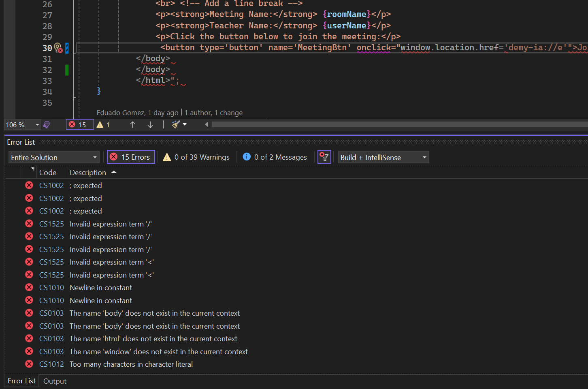Go to previous issue with up arrow
Image resolution: width=588 pixels, height=389 pixels.
[132, 125]
